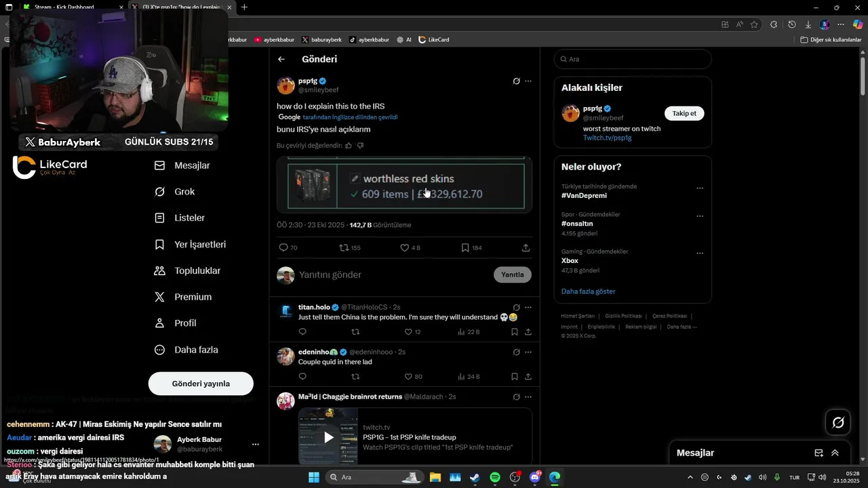Open the floating Grok button

[838, 423]
